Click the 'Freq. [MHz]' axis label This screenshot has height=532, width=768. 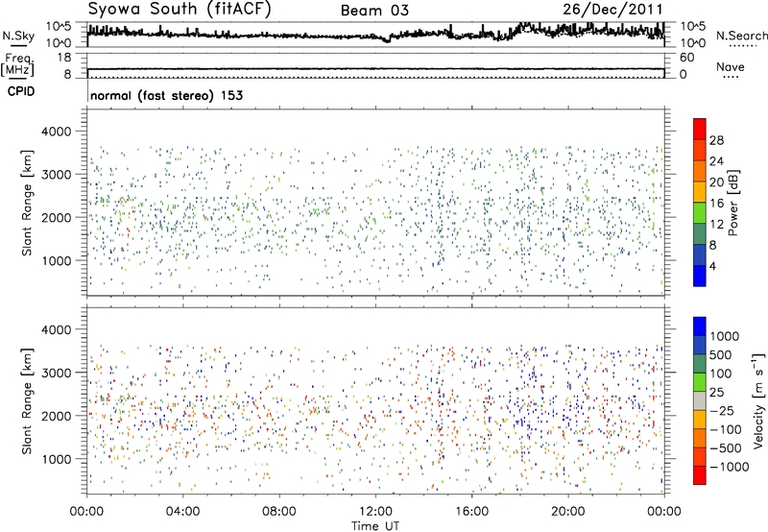pos(18,64)
